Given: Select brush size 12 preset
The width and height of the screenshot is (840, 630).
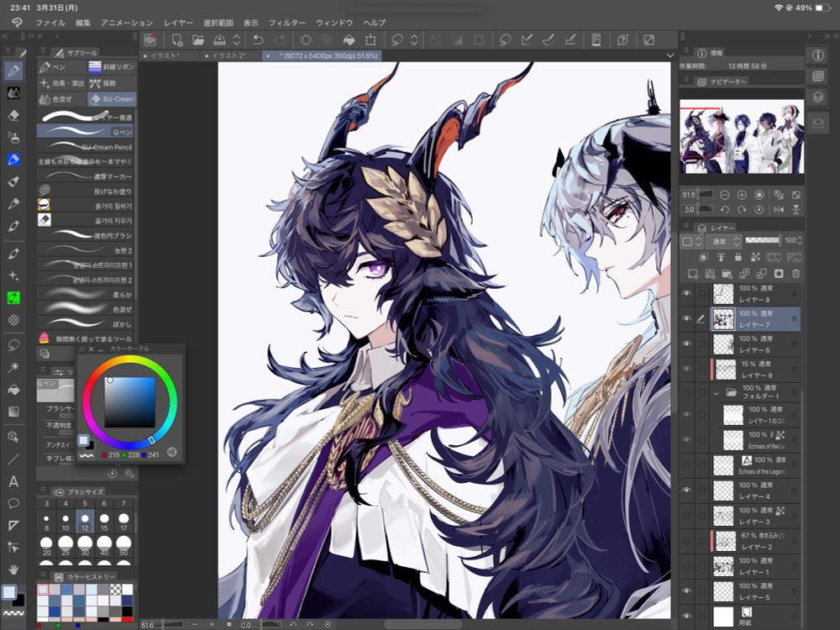Looking at the screenshot, I should point(85,522).
